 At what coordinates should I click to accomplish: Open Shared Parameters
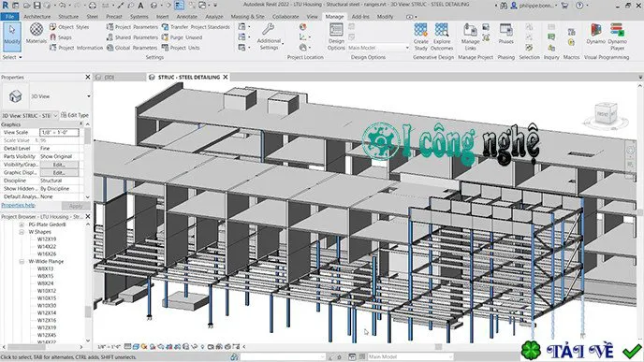(132, 37)
